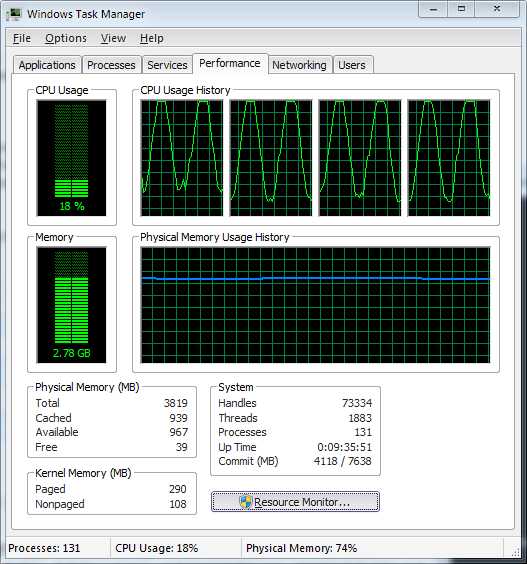Select the Performance tab
Screen dimensions: 527x564
tap(230, 63)
